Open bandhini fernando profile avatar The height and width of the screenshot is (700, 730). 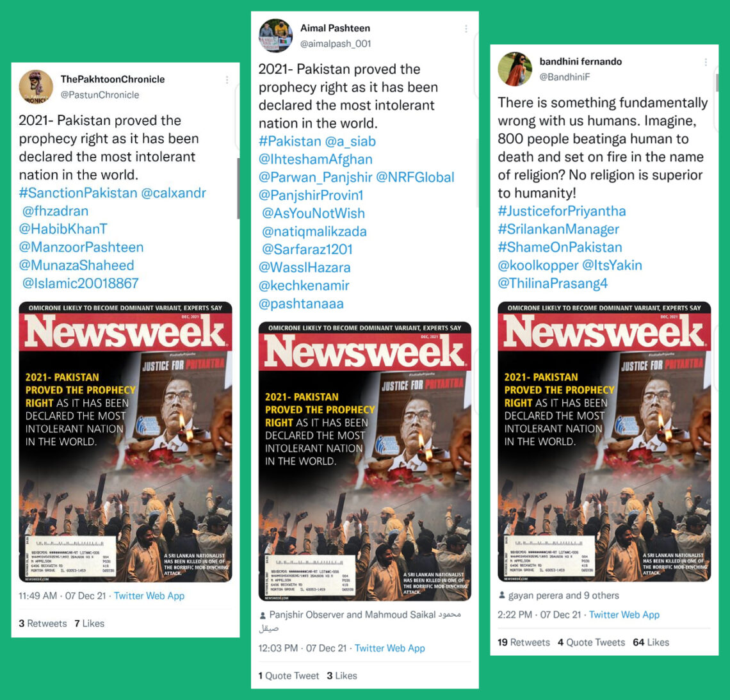[515, 69]
